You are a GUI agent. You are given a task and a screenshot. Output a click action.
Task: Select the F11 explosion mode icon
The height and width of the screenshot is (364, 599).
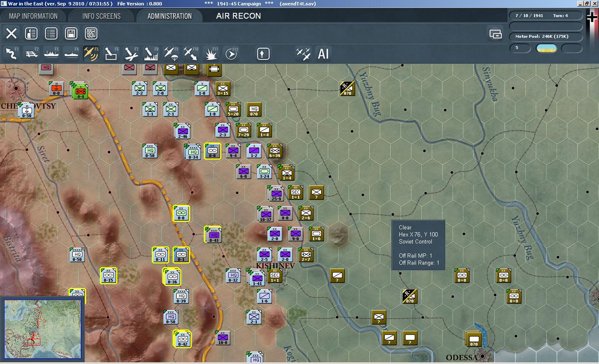click(x=211, y=54)
